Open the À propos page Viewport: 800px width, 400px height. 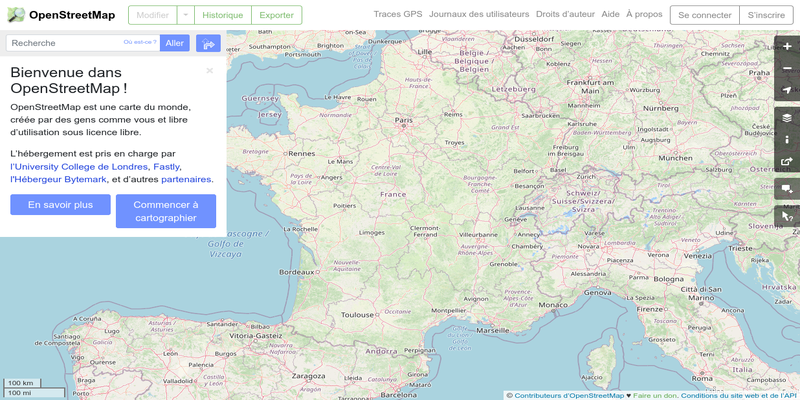coord(644,14)
